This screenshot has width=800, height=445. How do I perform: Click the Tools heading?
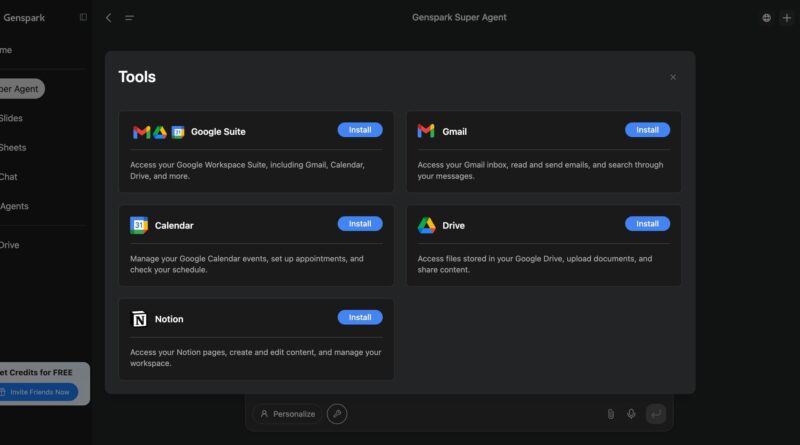point(137,77)
